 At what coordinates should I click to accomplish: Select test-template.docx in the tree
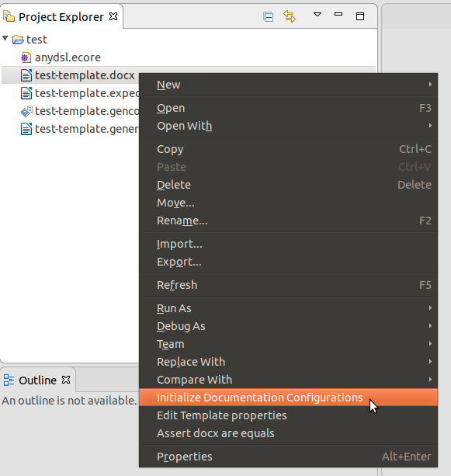coord(85,75)
